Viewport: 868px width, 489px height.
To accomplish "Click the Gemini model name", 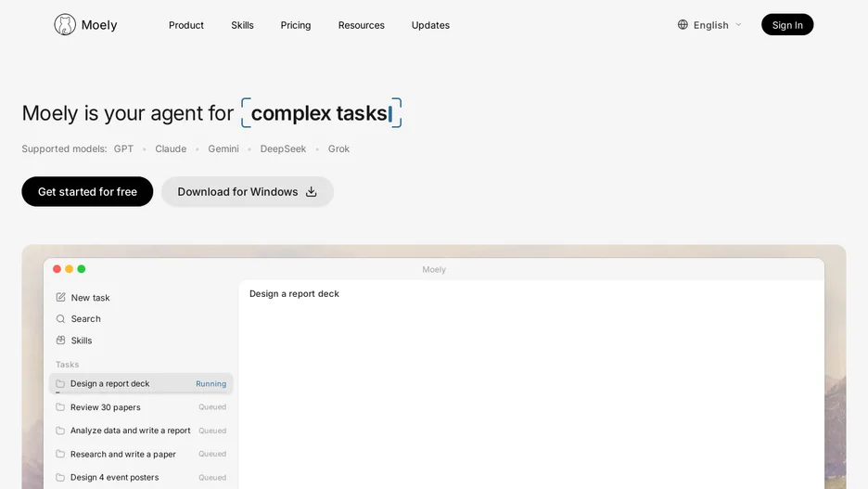I will coord(223,149).
